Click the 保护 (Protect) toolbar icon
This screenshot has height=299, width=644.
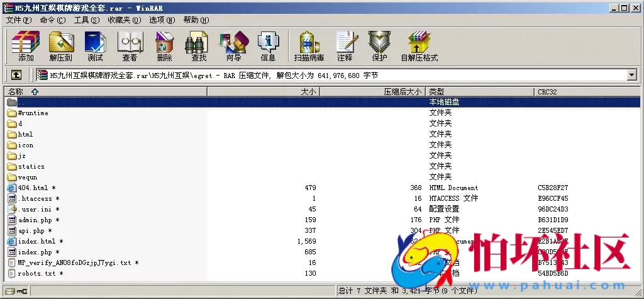[379, 46]
